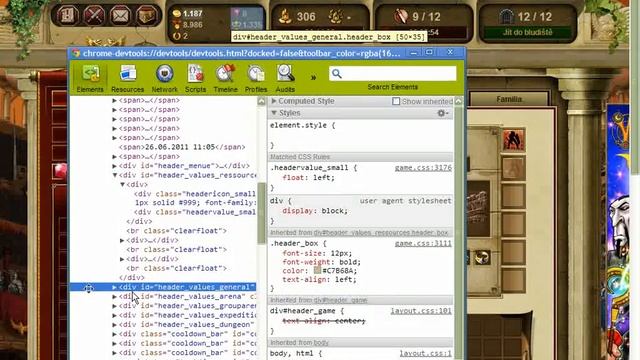Expand the header_values_groupare div node
The width and height of the screenshot is (640, 360).
coord(115,306)
